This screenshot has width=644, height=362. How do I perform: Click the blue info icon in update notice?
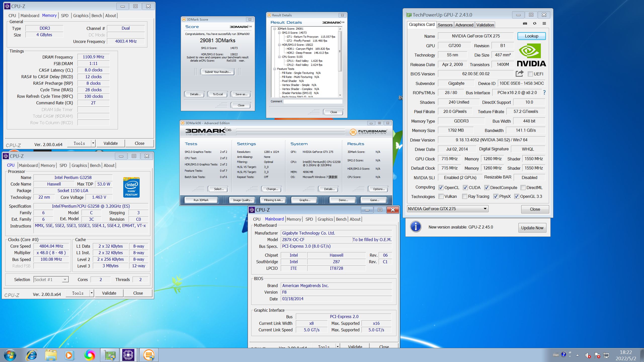[416, 227]
